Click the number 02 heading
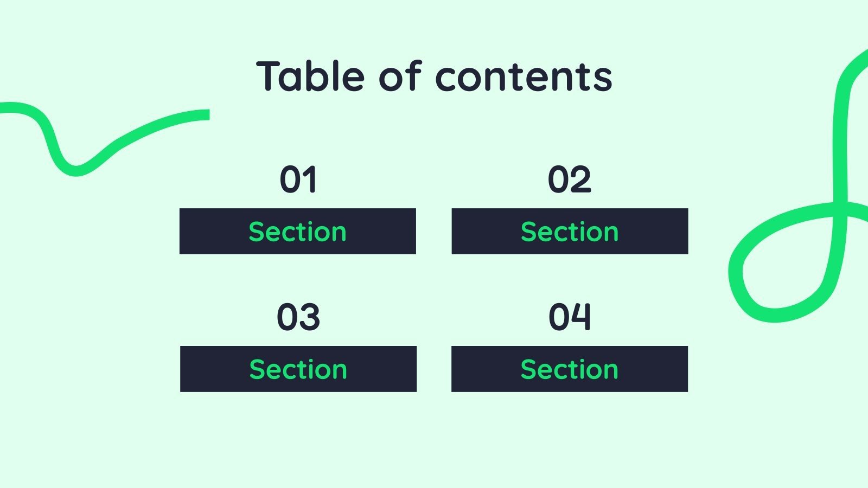The width and height of the screenshot is (868, 488). click(x=570, y=179)
